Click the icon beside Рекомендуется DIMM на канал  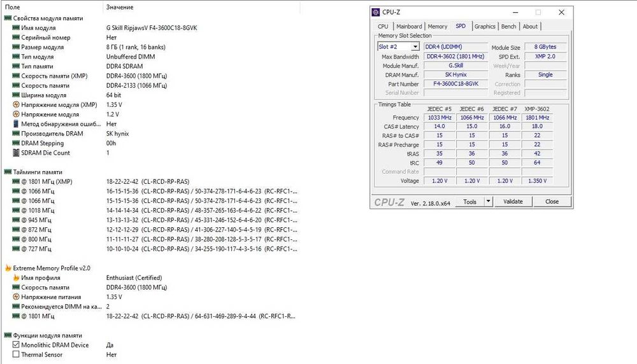tap(16, 306)
